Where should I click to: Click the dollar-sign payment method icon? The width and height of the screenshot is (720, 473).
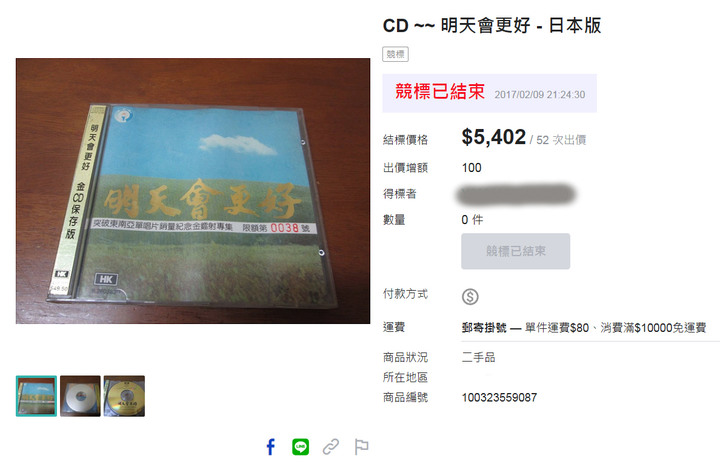pos(470,297)
